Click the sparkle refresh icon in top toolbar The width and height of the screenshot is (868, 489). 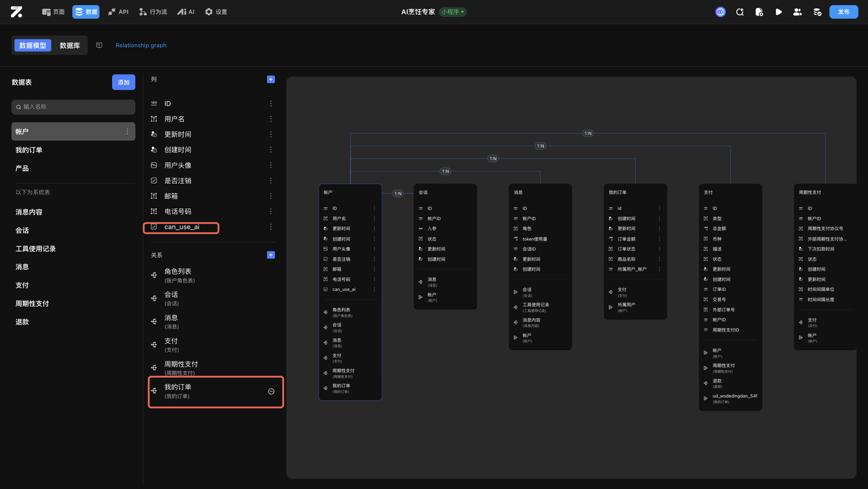[740, 12]
